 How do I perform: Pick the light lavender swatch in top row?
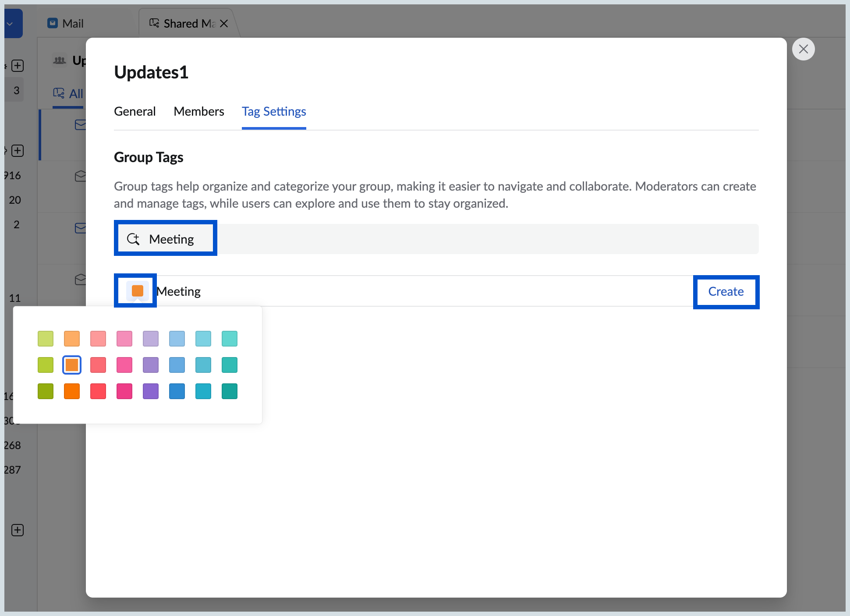click(x=151, y=339)
